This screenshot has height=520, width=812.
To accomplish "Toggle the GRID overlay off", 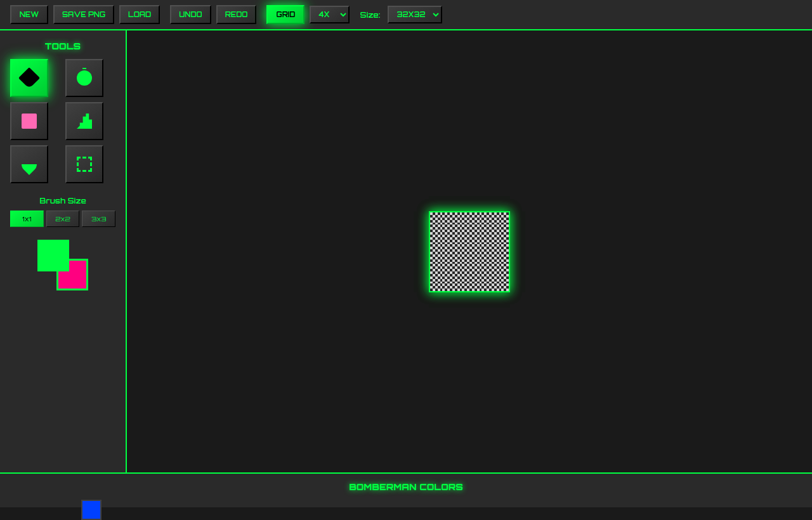I will (x=285, y=14).
